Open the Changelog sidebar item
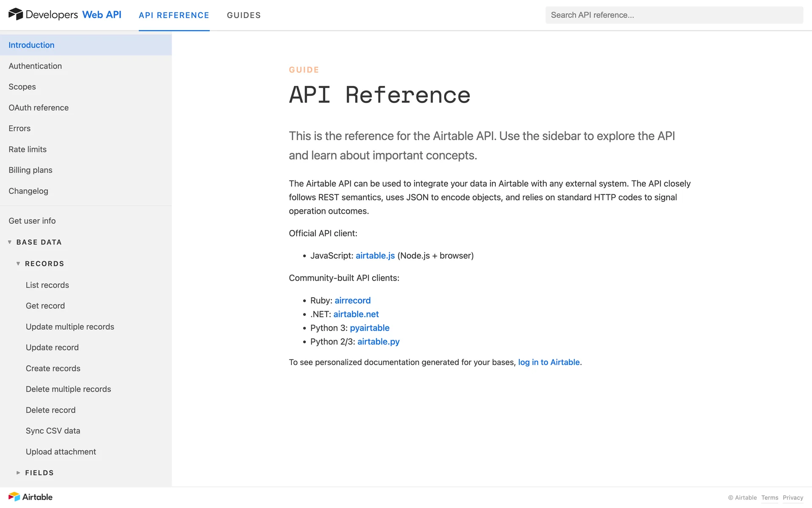The width and height of the screenshot is (812, 508). coord(28,191)
